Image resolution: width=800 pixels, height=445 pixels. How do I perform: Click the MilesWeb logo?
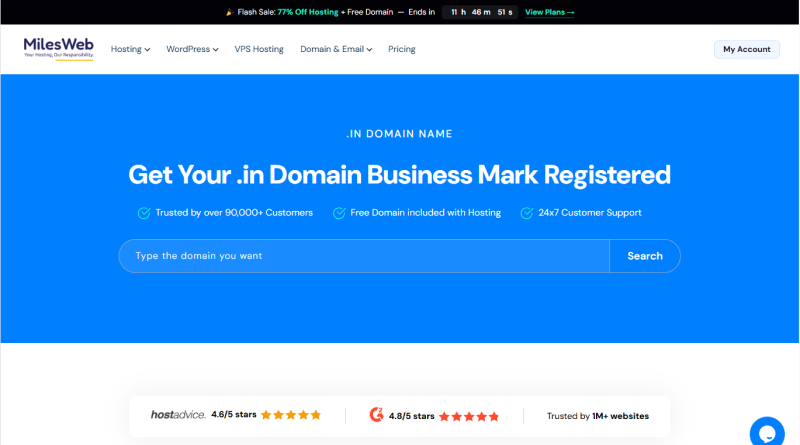[x=59, y=48]
